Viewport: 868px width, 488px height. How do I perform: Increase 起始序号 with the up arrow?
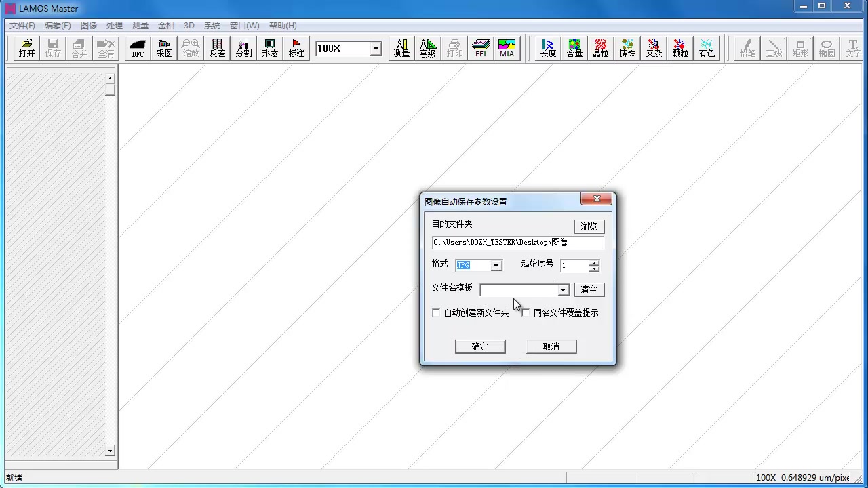(594, 262)
